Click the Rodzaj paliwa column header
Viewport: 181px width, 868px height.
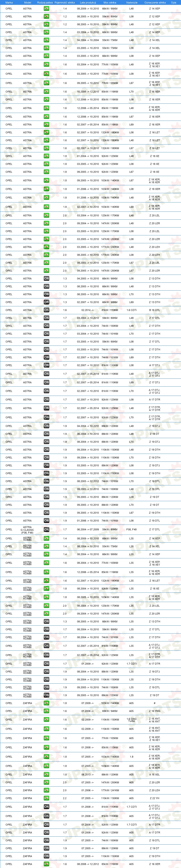point(45,2)
